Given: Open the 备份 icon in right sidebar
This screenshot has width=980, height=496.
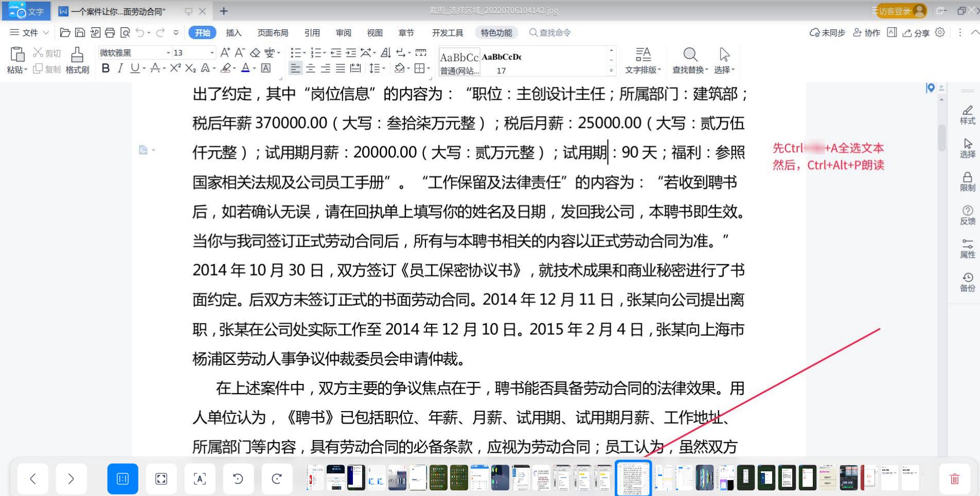Looking at the screenshot, I should [x=967, y=282].
